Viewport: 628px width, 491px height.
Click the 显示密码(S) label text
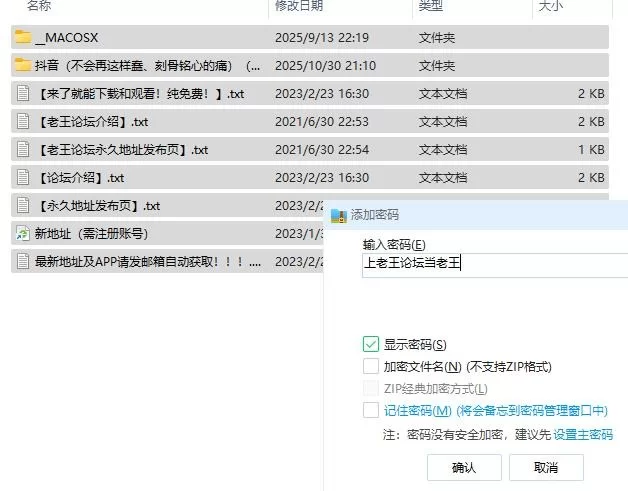coord(415,344)
